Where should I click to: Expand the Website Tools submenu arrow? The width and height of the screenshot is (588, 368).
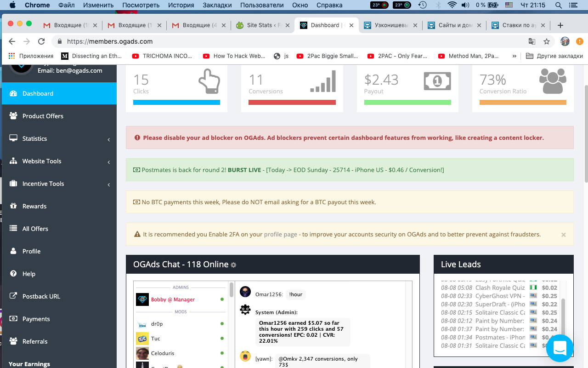[109, 162]
